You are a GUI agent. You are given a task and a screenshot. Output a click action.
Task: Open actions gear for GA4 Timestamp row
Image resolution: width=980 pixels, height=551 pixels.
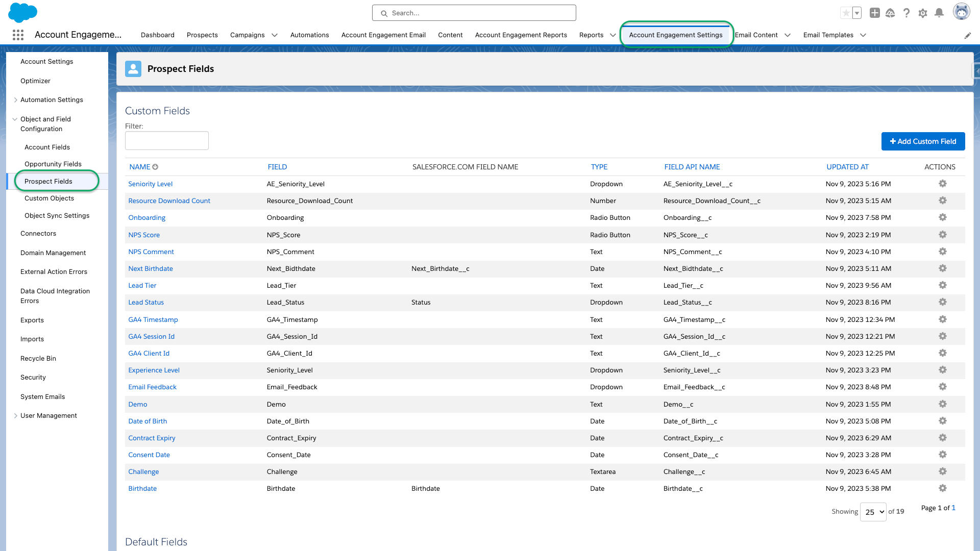(x=943, y=319)
